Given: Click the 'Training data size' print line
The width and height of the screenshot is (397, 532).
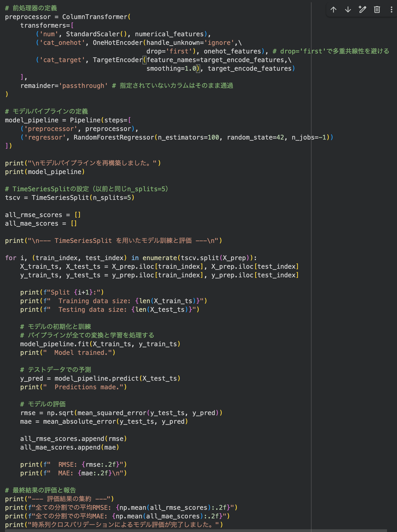Looking at the screenshot, I should tap(114, 301).
